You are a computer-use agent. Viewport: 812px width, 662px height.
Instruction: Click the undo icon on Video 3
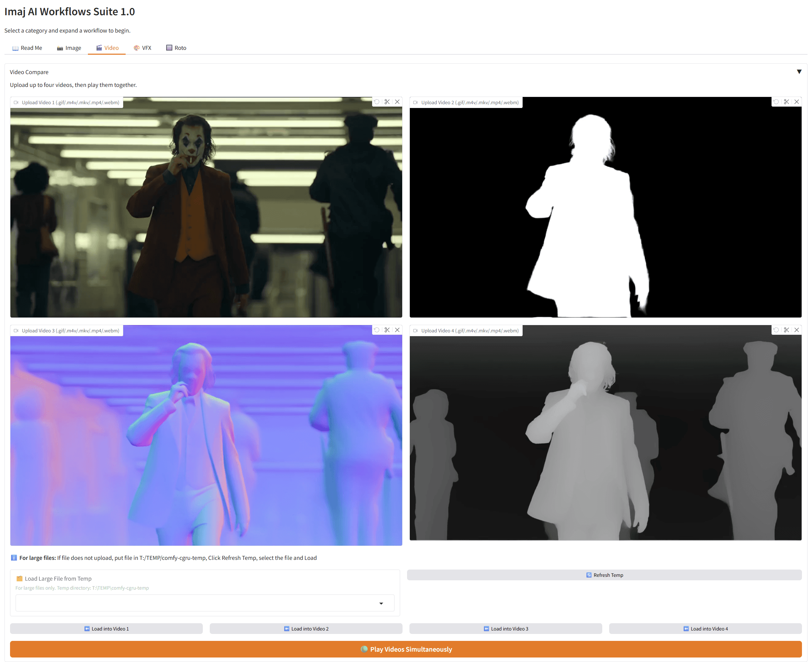click(x=377, y=330)
